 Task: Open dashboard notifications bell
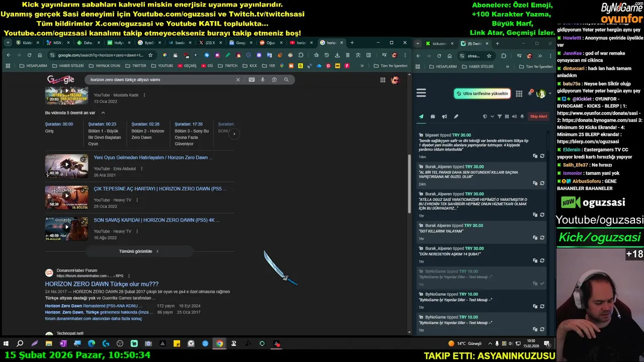pos(530,93)
